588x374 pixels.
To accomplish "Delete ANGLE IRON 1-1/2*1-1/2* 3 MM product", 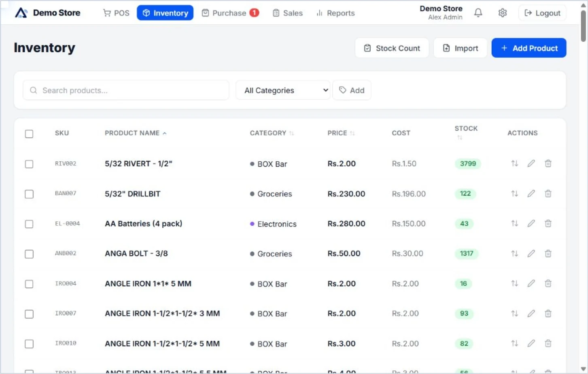I will point(548,314).
